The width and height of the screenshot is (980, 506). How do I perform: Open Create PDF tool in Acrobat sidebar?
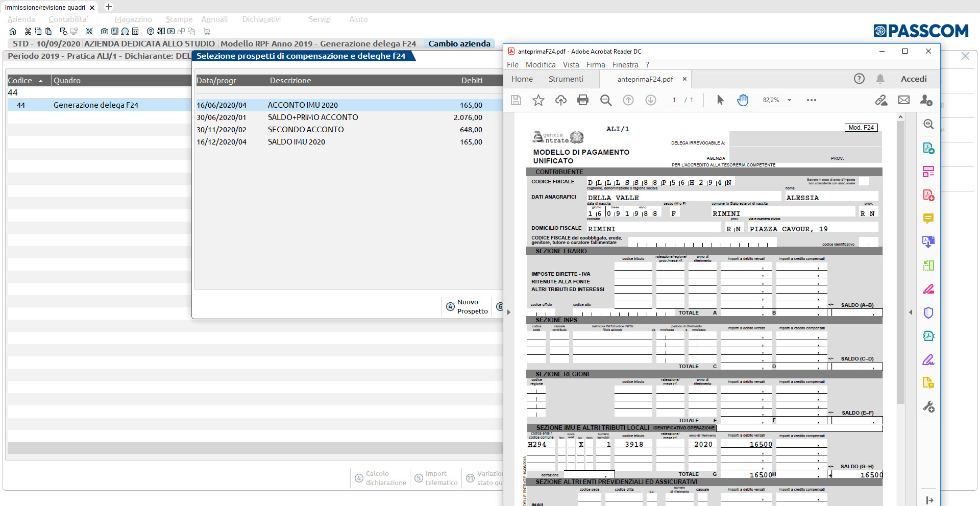pos(928,195)
